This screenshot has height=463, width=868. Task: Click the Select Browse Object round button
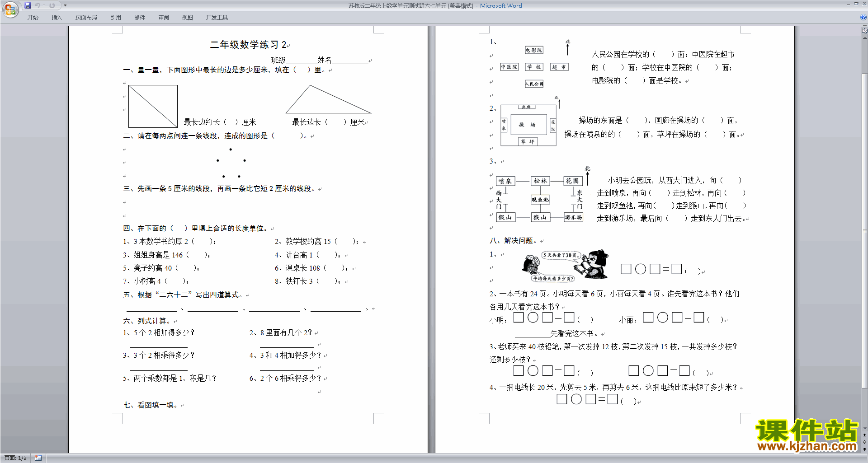point(865,442)
